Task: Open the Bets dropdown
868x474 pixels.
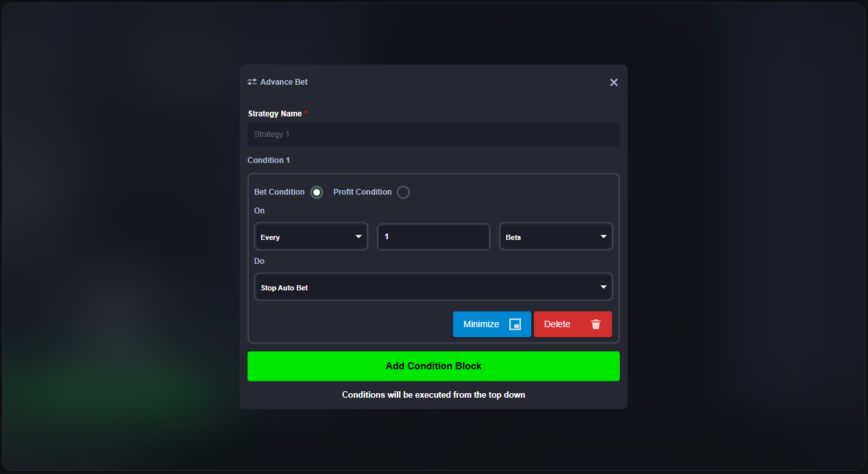Action: pos(556,237)
